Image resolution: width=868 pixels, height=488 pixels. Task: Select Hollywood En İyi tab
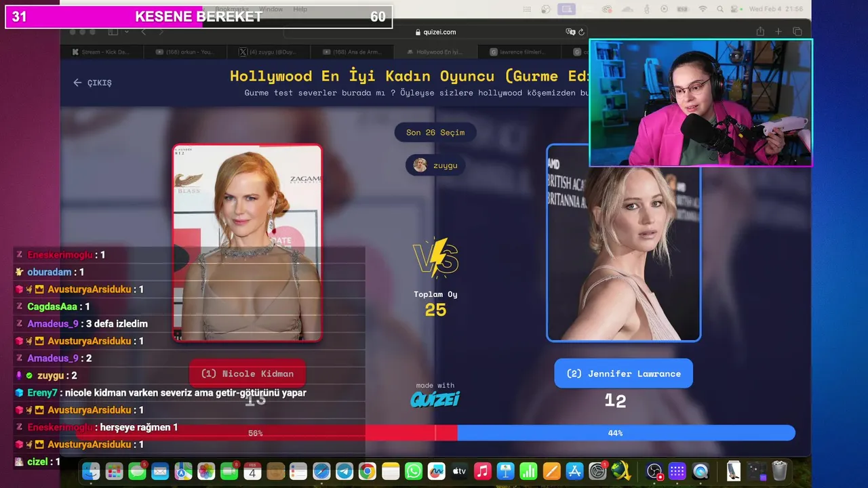435,52
